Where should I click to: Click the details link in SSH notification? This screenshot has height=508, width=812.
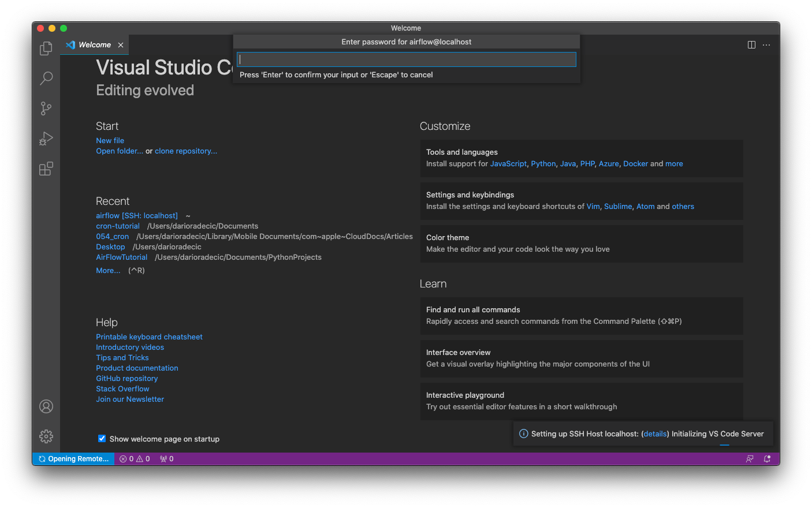[655, 434]
